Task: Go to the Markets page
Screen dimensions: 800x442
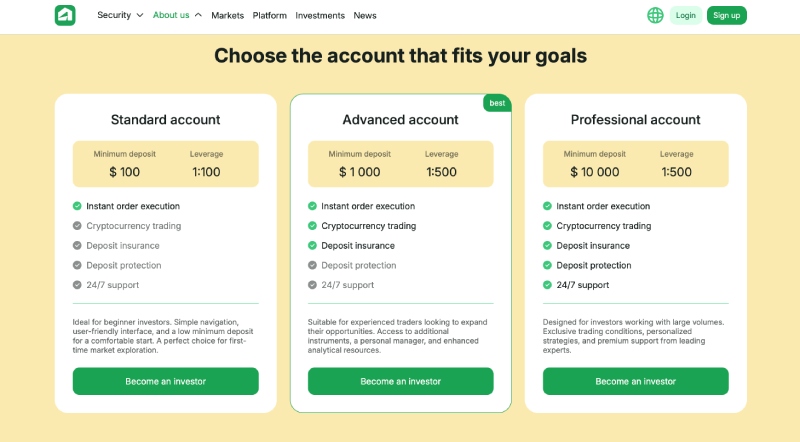Action: [x=228, y=16]
